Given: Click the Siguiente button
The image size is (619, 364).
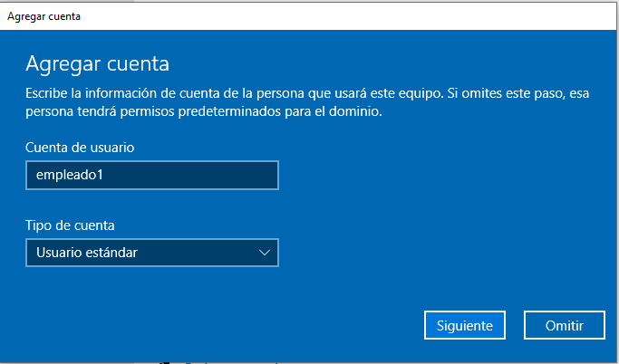Looking at the screenshot, I should tap(465, 325).
